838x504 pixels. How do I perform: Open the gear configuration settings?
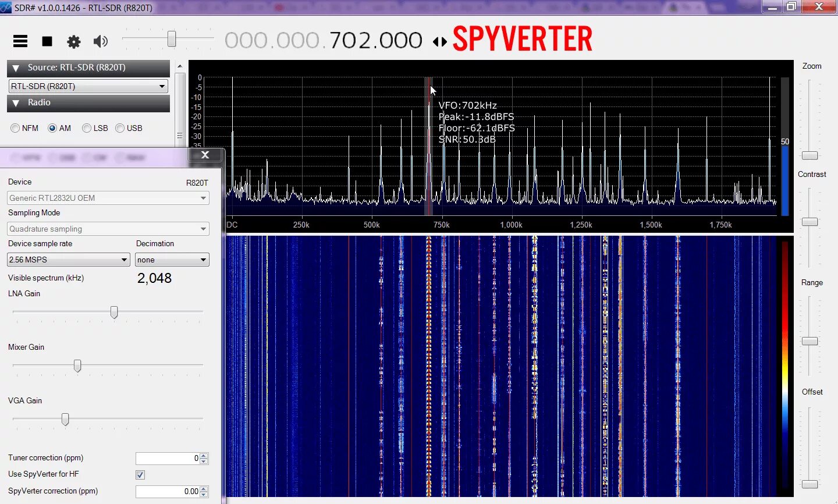point(74,41)
